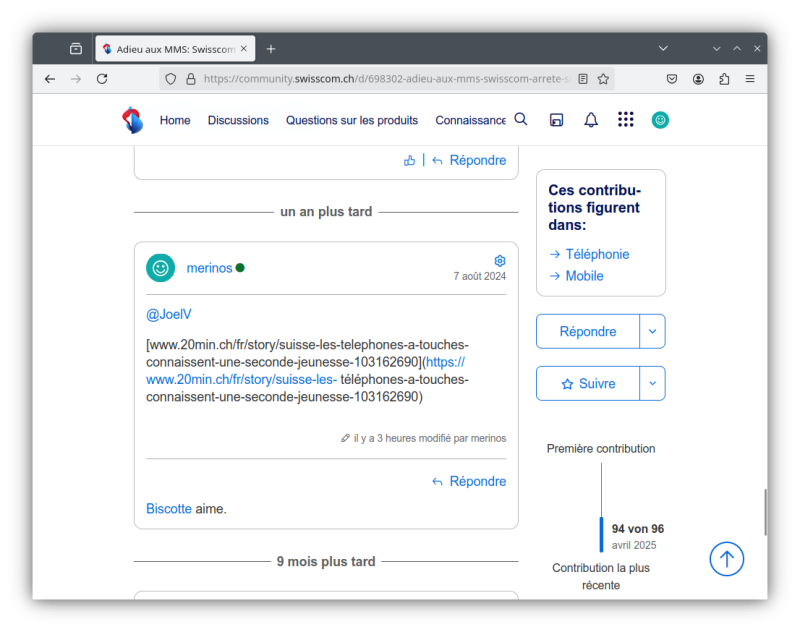Click the timeline position marker
The image size is (800, 632).
pos(602,535)
